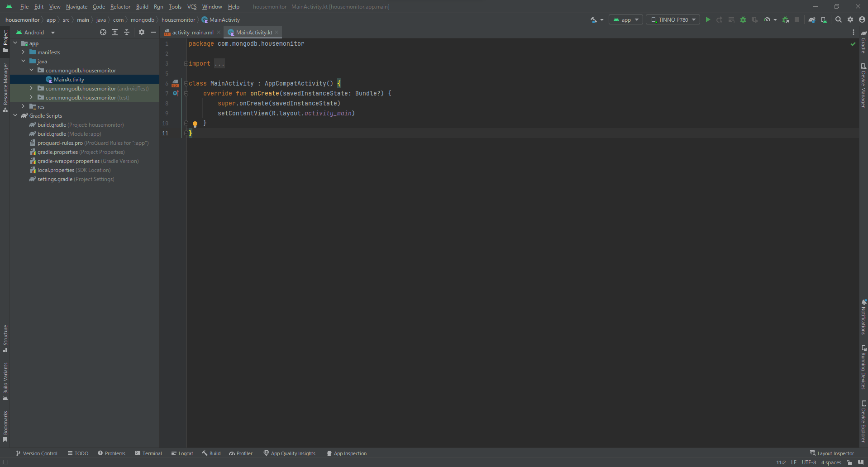Sync project with Gradle files
Screen dimensions: 868x467
812,20
